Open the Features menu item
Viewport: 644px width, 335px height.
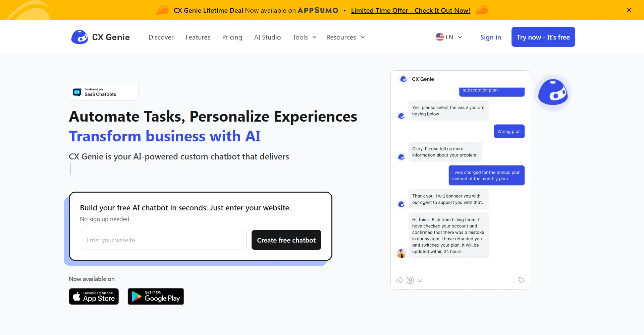tap(198, 37)
